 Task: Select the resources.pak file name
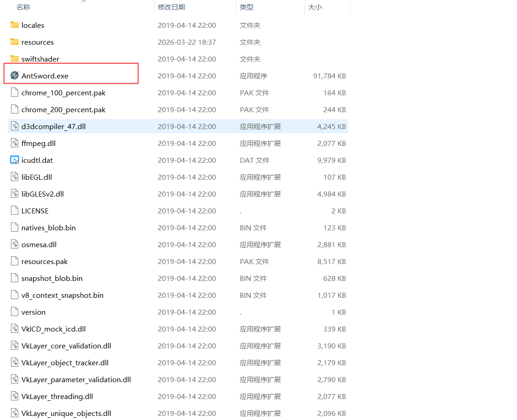pyautogui.click(x=45, y=262)
